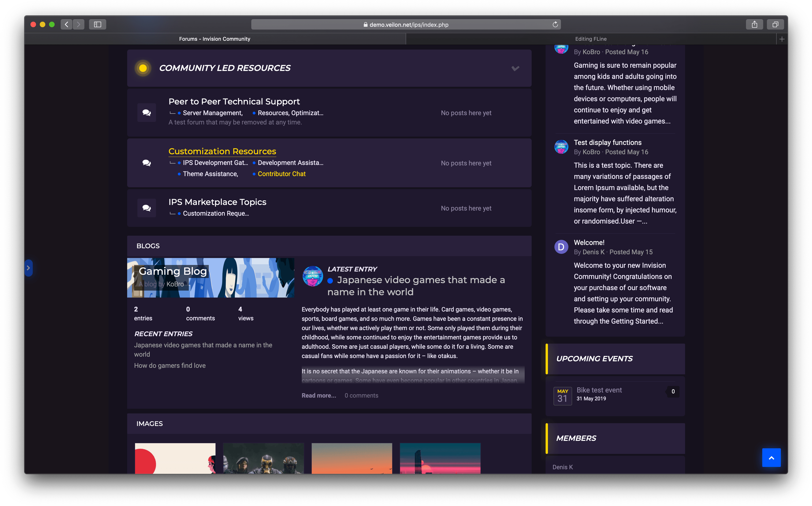Toggle the Safari sidebar button
Viewport: 812px width, 506px height.
pos(98,24)
